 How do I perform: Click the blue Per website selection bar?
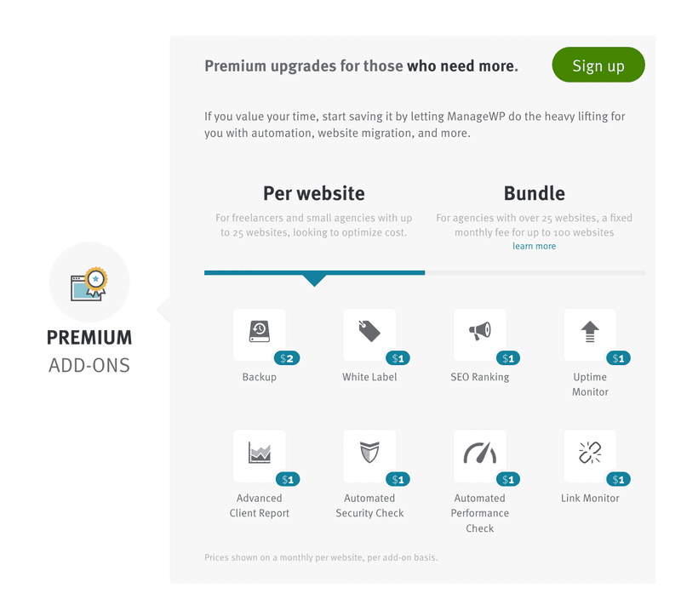[x=314, y=272]
